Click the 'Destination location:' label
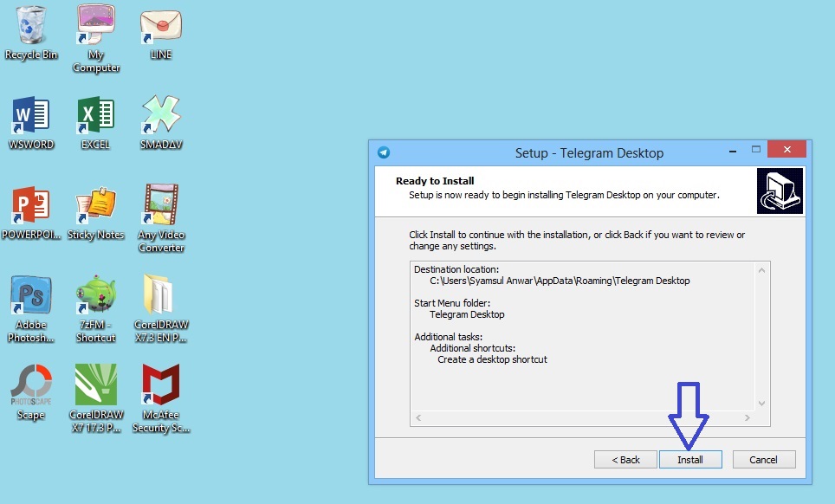835x504 pixels. pyautogui.click(x=456, y=269)
